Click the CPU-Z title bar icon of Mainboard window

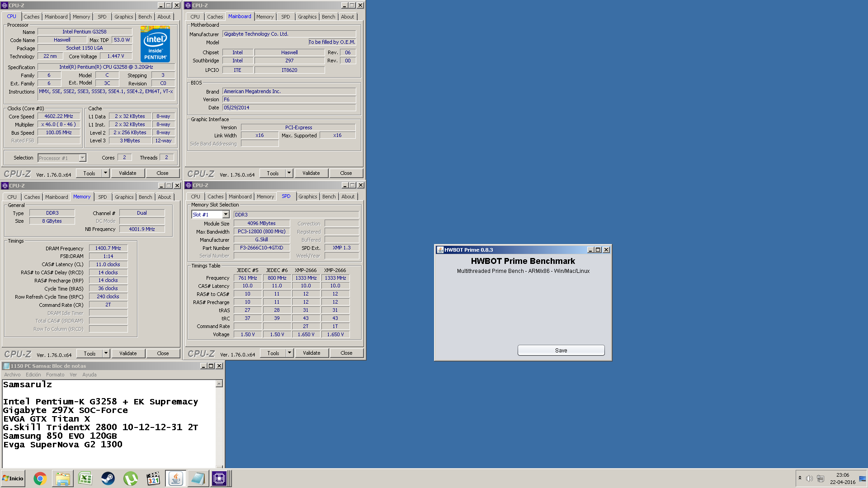pos(188,5)
